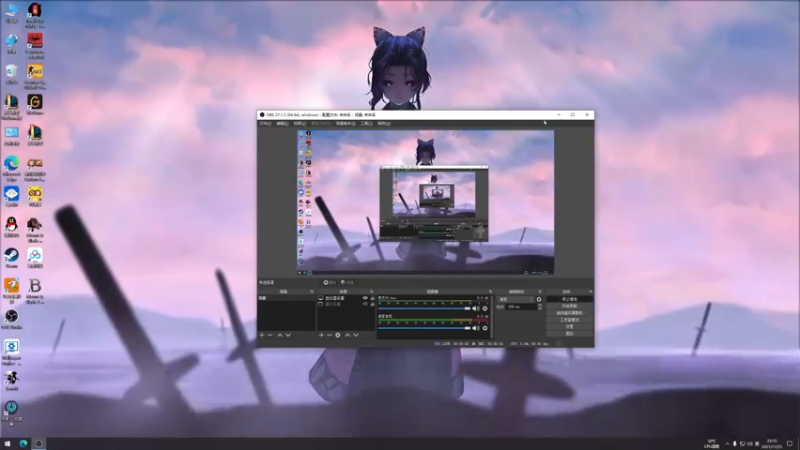Select 窗口采集 source row

(346, 304)
